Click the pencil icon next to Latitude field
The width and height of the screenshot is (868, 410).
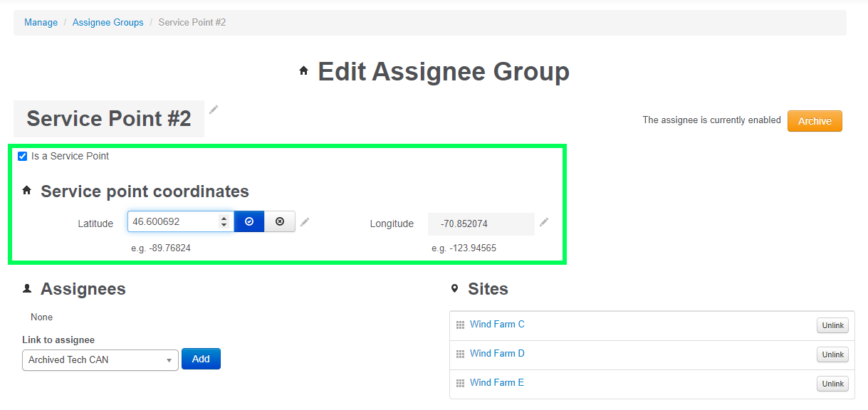point(305,222)
